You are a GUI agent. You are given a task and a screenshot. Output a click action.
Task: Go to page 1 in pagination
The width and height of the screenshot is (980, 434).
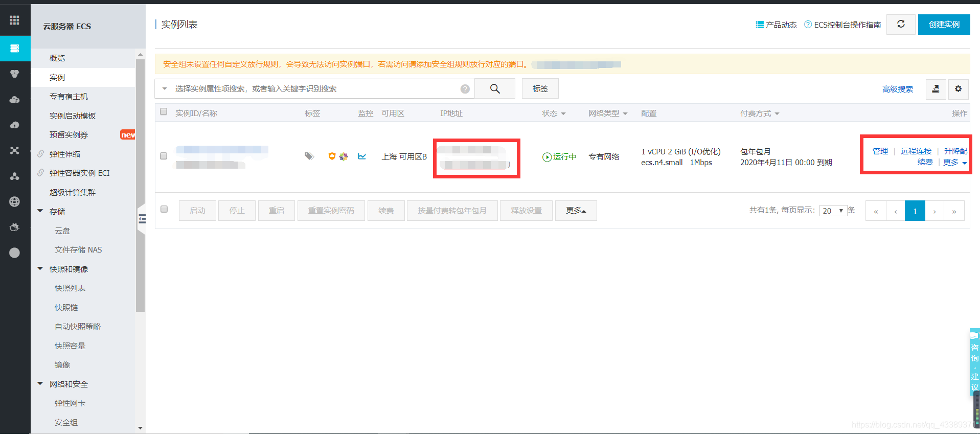[915, 211]
